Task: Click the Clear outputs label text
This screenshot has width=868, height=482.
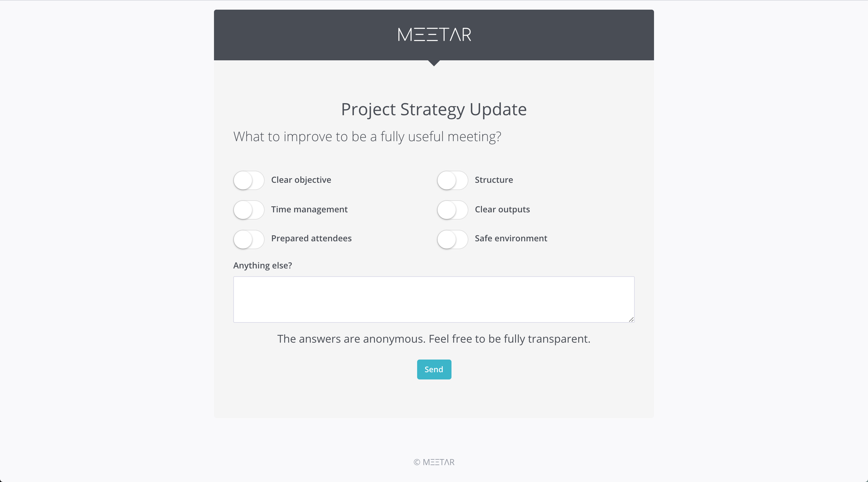Action: [502, 209]
